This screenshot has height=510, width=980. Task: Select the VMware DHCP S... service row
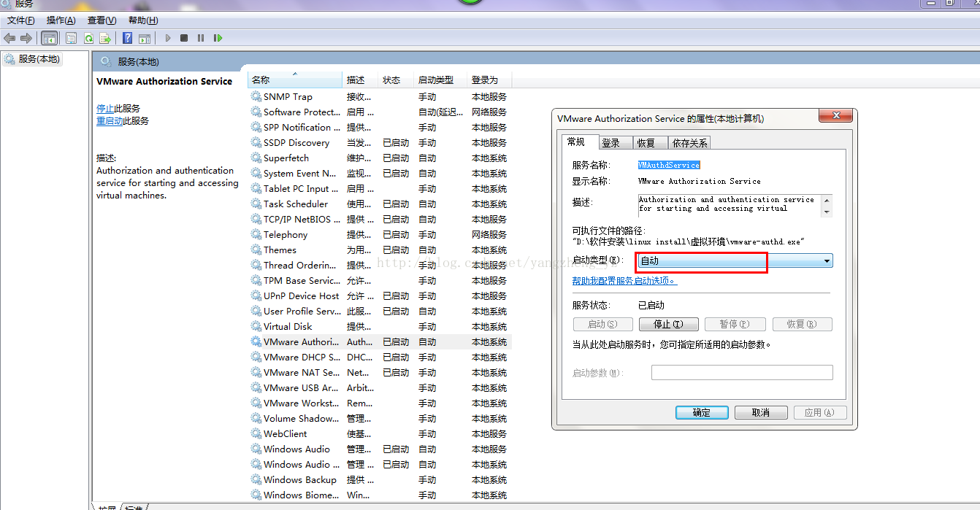pos(380,357)
